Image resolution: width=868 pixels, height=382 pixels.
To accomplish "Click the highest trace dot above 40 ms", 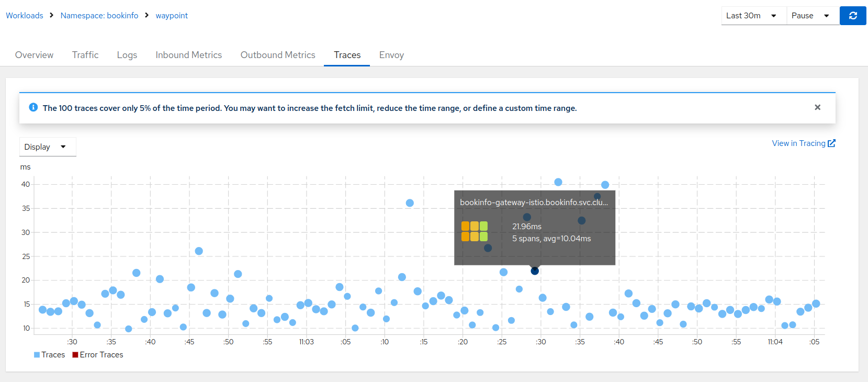I will (558, 182).
